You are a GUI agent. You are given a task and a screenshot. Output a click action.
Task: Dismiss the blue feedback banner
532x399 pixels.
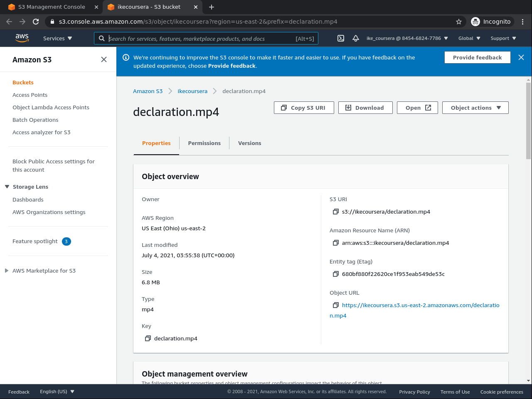click(521, 57)
